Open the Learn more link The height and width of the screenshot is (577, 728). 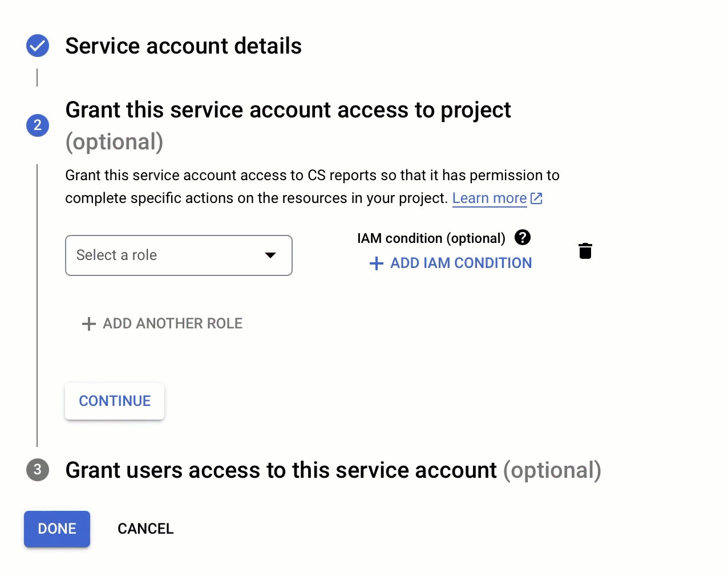click(489, 198)
